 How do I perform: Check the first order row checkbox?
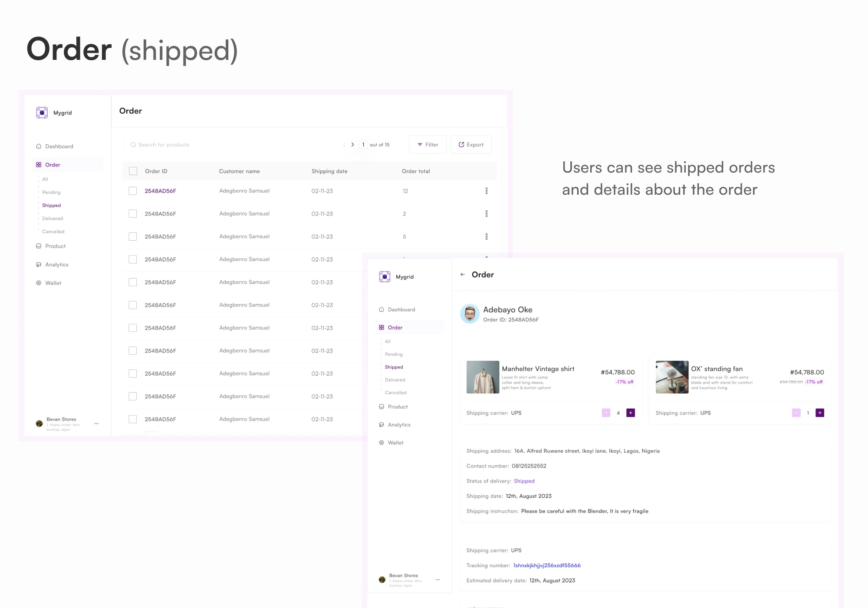133,191
